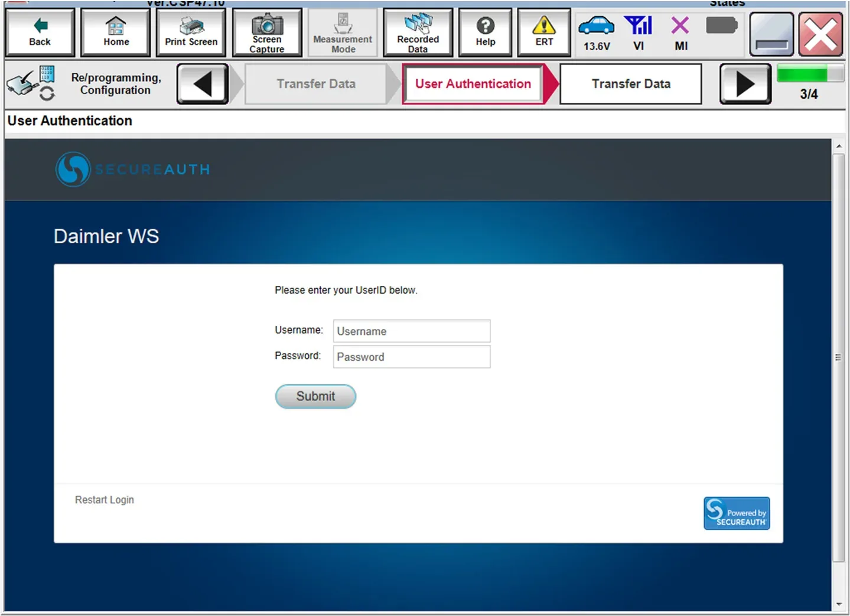Click the VI signal status icon

639,33
